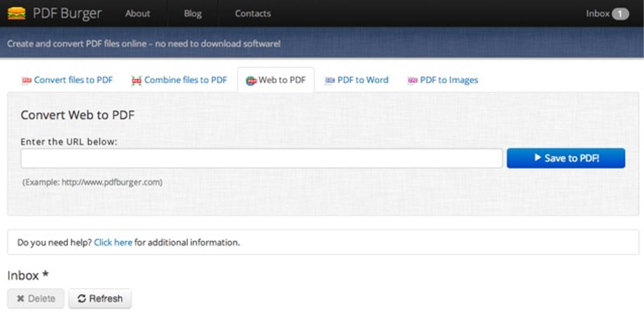Click the Inbox * section heading
The height and width of the screenshot is (318, 644).
click(28, 276)
